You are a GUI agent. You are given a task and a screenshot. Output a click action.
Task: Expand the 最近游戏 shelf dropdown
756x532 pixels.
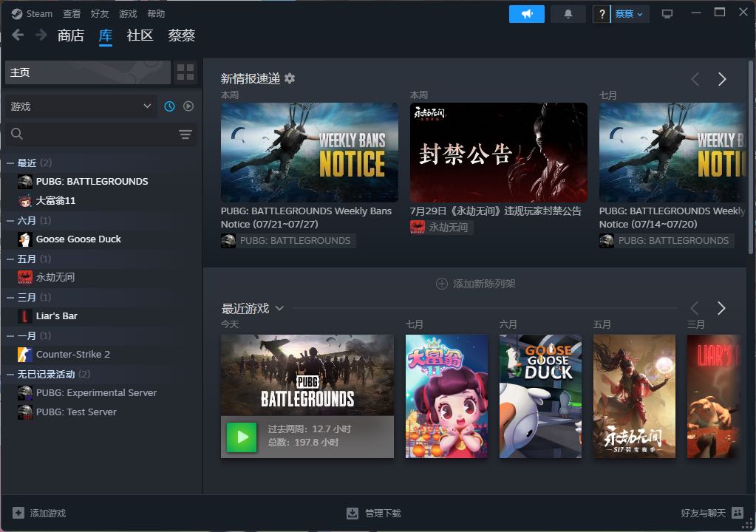click(279, 308)
